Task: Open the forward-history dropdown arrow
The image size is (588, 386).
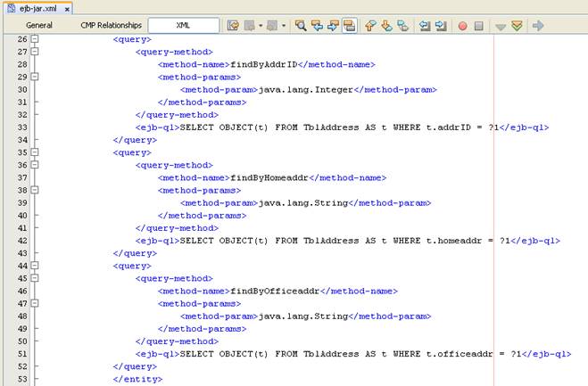Action: pos(284,26)
